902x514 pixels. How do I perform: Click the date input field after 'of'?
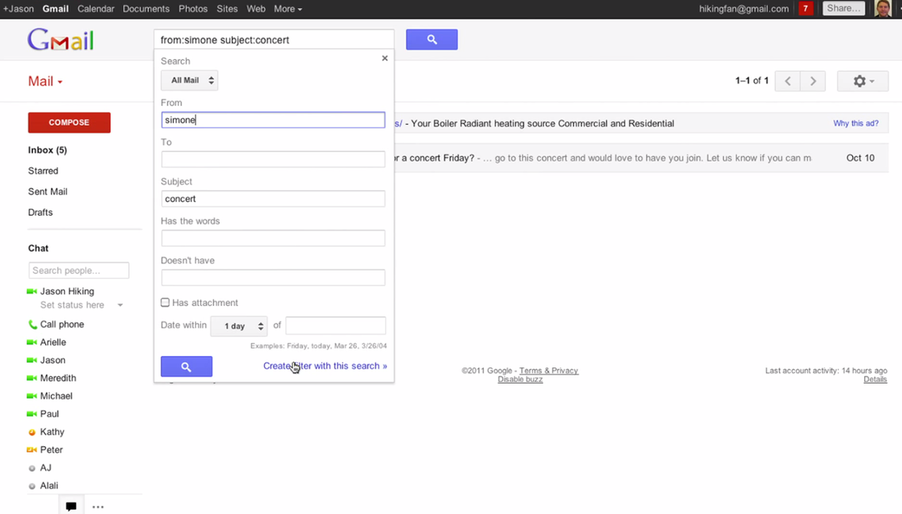(335, 325)
